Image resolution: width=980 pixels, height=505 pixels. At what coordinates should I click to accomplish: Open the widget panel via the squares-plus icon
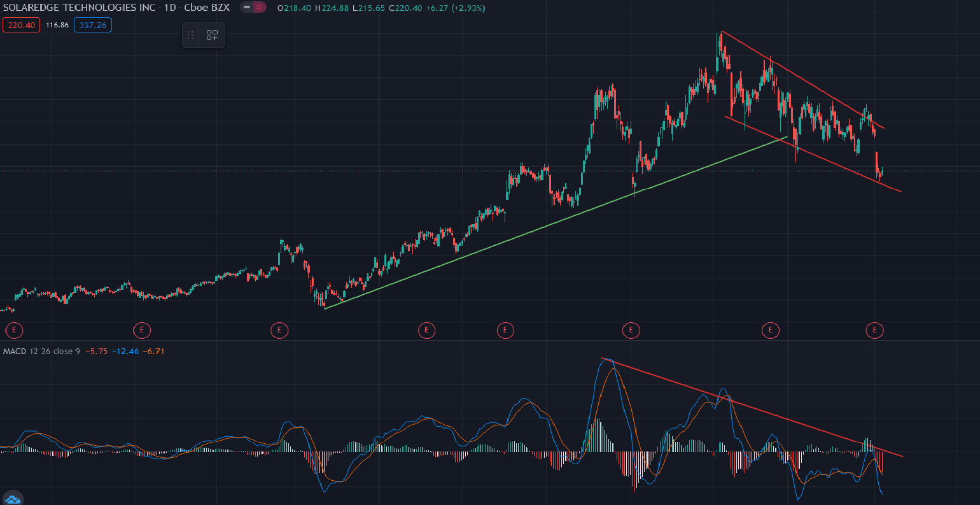pos(212,35)
